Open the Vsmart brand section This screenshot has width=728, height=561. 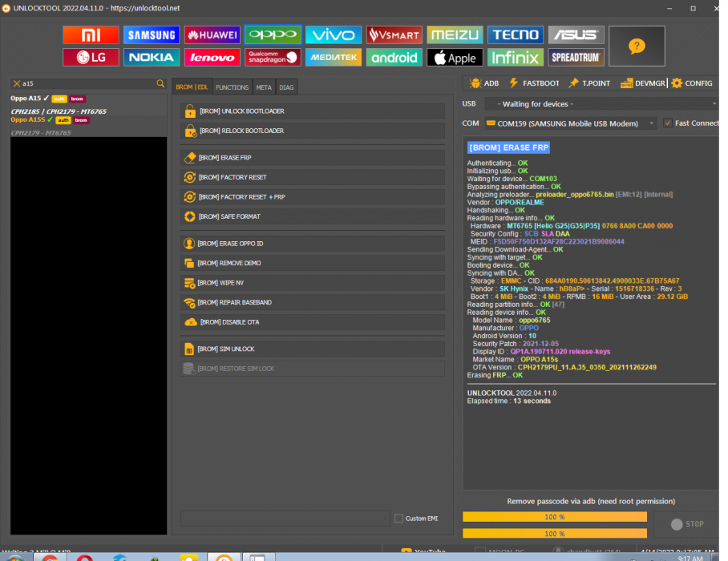pos(394,34)
